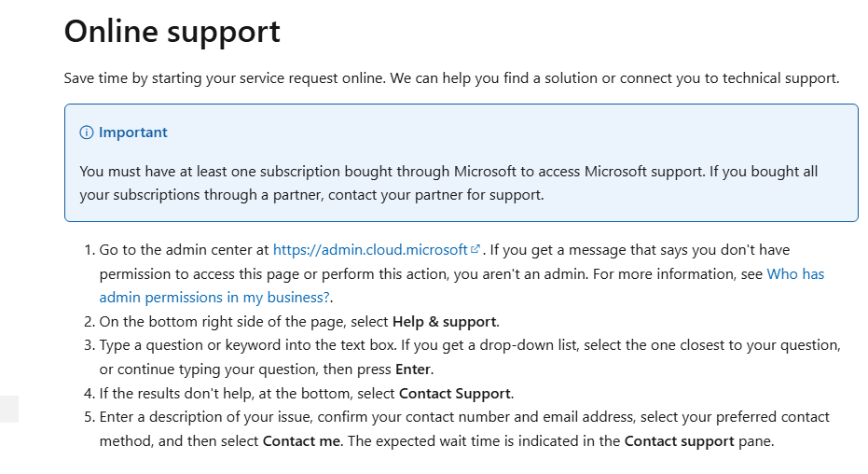Click bold "Help & support" in step 2

point(446,322)
